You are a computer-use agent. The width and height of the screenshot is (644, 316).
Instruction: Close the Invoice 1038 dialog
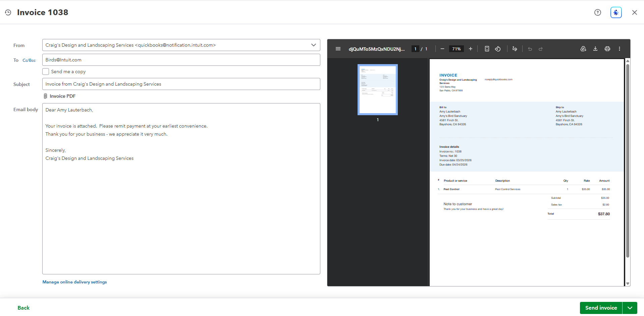coord(635,12)
